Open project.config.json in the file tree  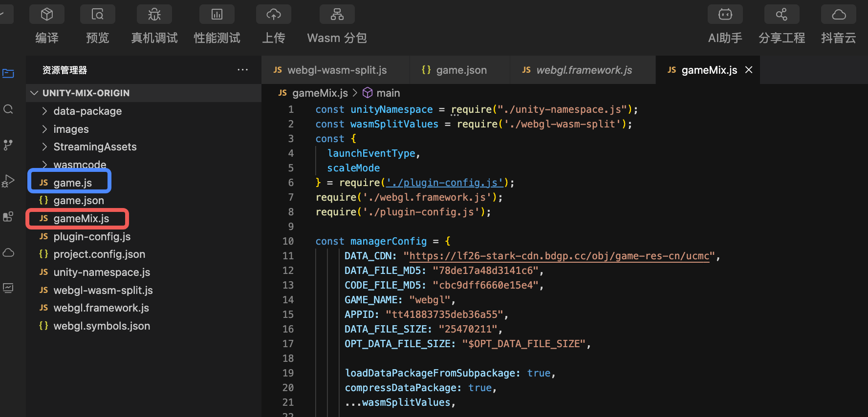99,254
